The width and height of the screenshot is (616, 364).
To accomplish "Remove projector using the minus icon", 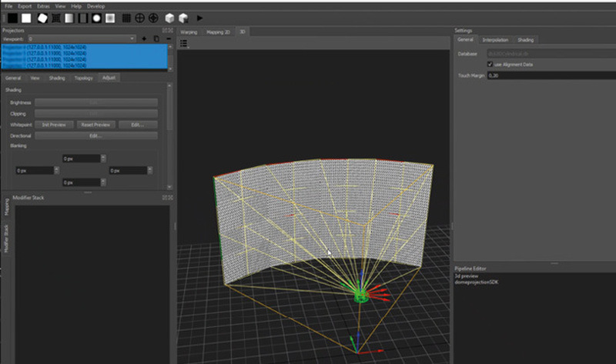I will [x=169, y=38].
